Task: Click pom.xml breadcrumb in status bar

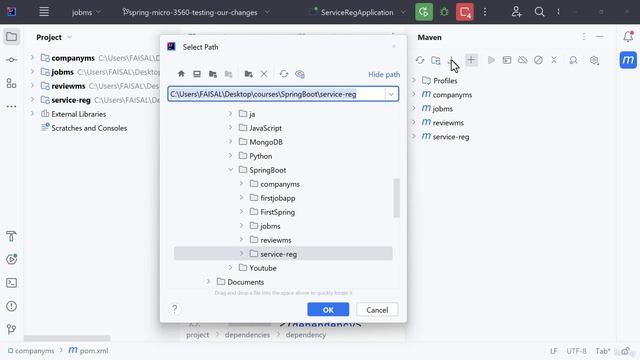Action: click(x=89, y=351)
